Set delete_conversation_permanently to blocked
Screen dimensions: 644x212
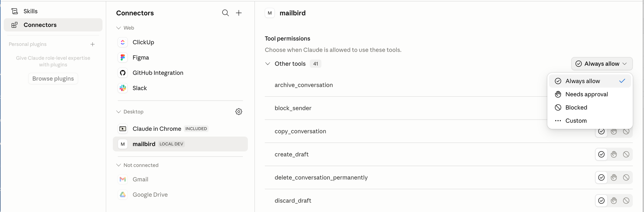pyautogui.click(x=626, y=178)
